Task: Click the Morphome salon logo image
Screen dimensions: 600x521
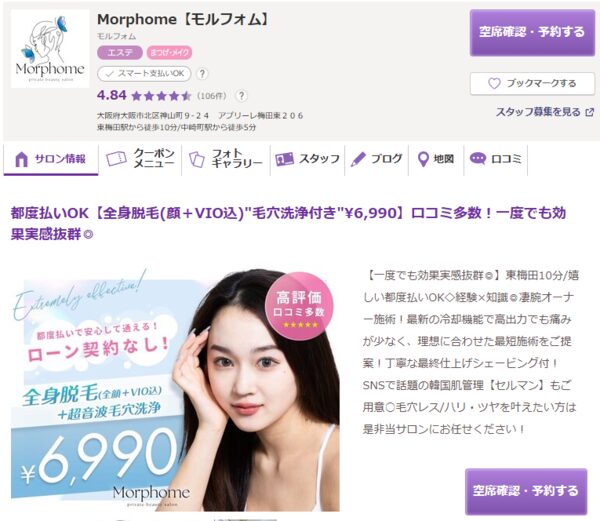Action: 50,49
